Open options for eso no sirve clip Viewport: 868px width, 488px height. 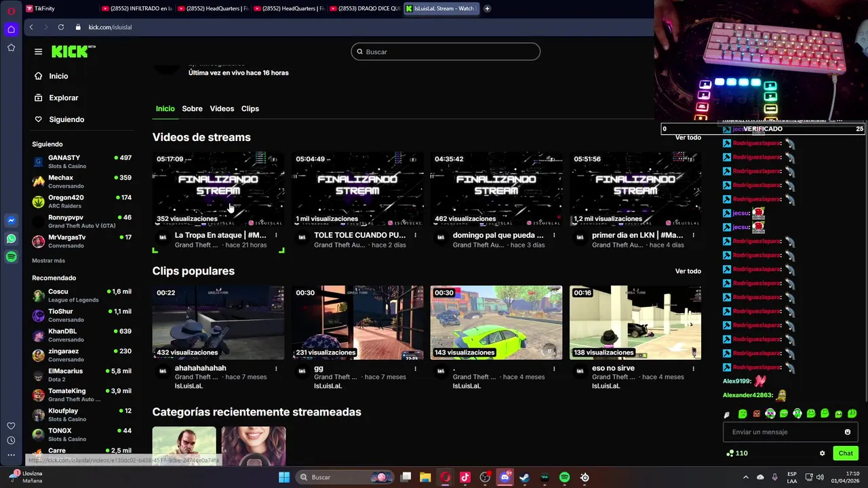pyautogui.click(x=693, y=369)
